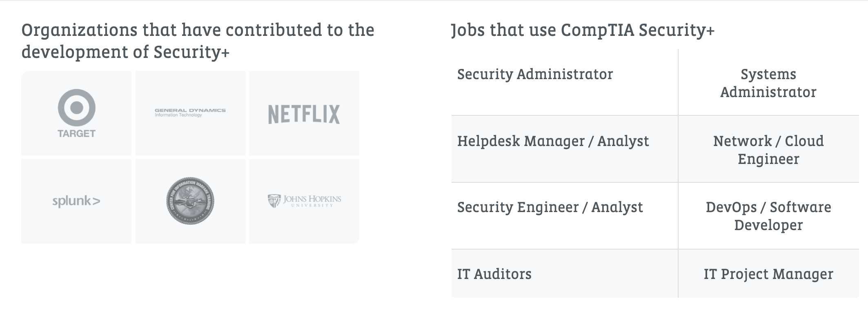Click the Splunk logo
This screenshot has width=868, height=332.
[x=76, y=201]
